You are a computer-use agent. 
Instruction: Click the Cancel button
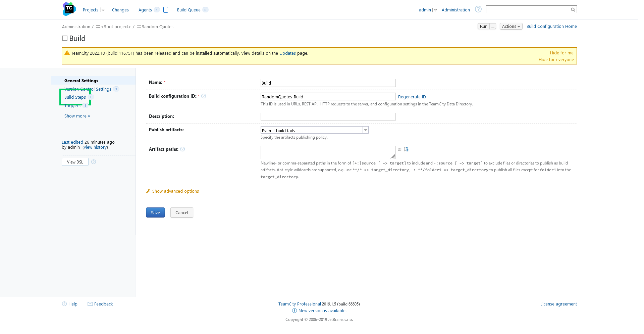pyautogui.click(x=182, y=212)
